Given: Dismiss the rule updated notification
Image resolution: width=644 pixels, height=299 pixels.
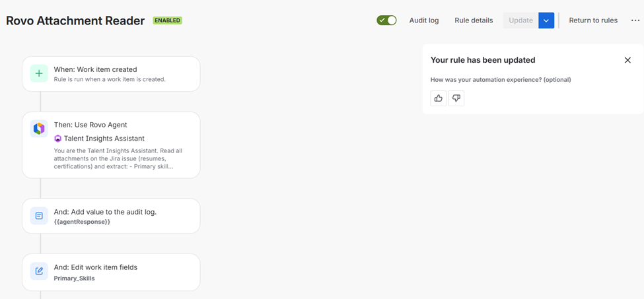Looking at the screenshot, I should [627, 60].
